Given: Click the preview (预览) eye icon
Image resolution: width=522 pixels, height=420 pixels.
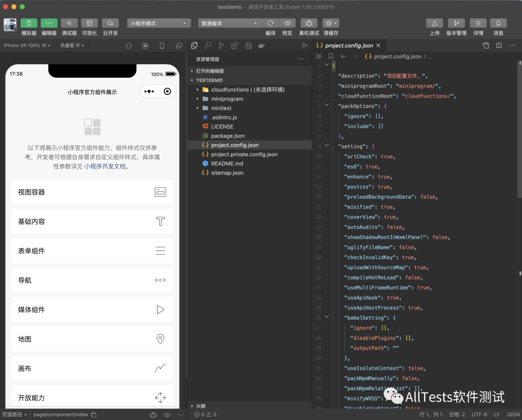Looking at the screenshot, I should pos(287,23).
